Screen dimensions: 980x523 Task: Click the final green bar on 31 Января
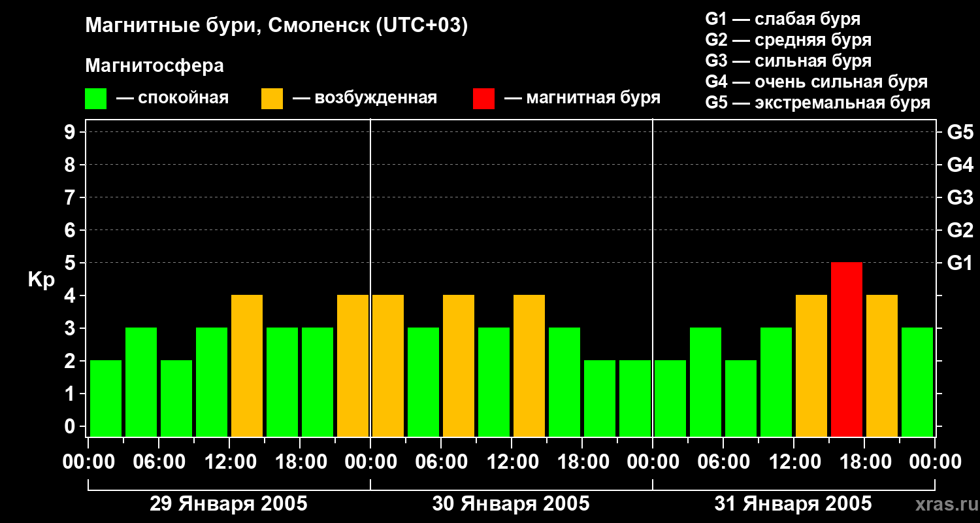pos(917,382)
